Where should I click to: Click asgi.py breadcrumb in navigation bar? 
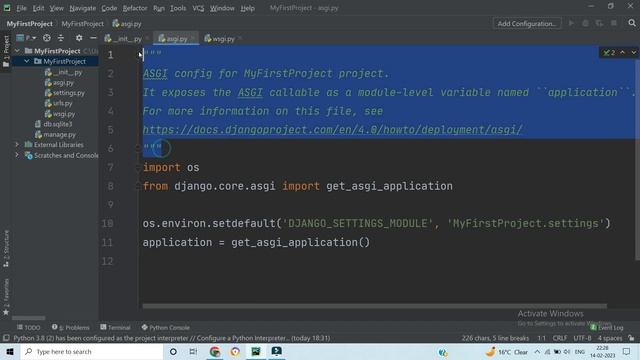(x=127, y=24)
